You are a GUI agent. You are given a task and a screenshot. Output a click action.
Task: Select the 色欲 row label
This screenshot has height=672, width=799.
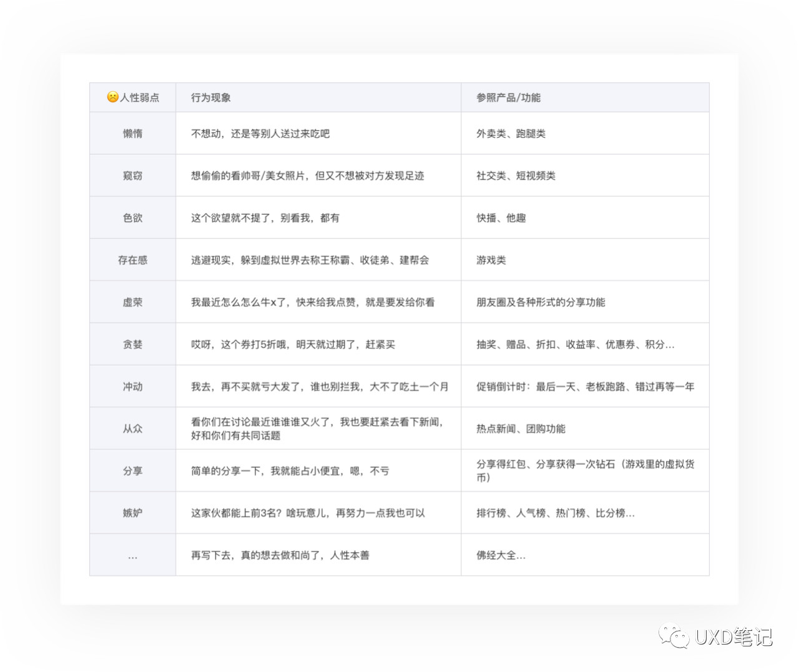click(x=132, y=218)
